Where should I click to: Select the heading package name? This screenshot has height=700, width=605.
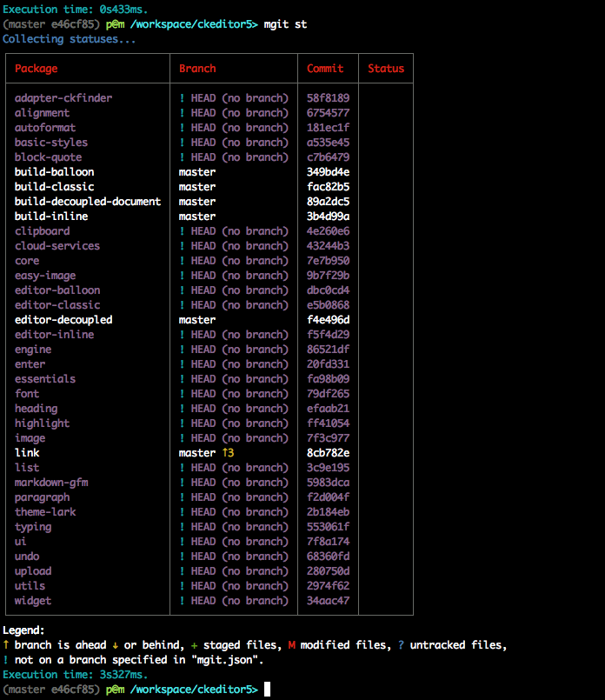tap(37, 409)
